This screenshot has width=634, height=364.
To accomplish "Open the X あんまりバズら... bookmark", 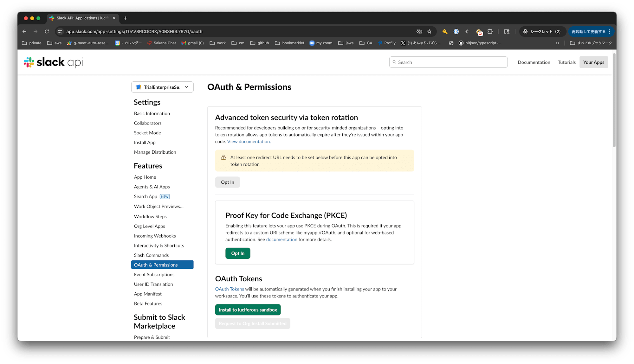I will tap(421, 43).
